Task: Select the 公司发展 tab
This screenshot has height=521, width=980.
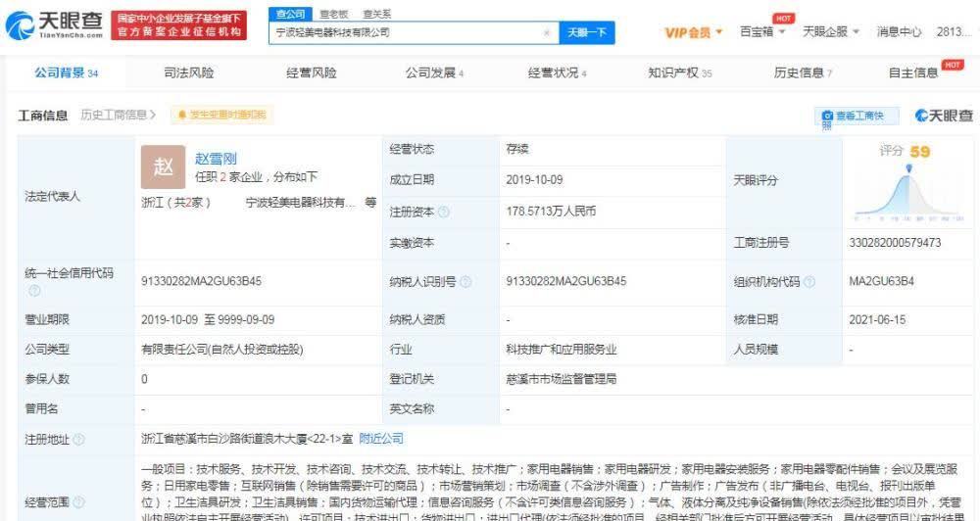Action: point(434,73)
